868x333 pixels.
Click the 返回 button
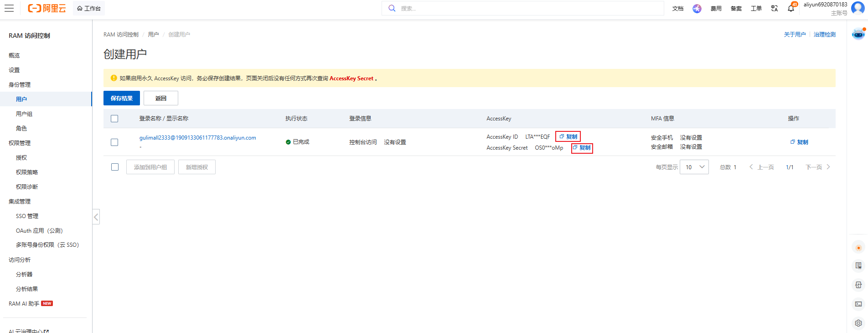click(161, 98)
